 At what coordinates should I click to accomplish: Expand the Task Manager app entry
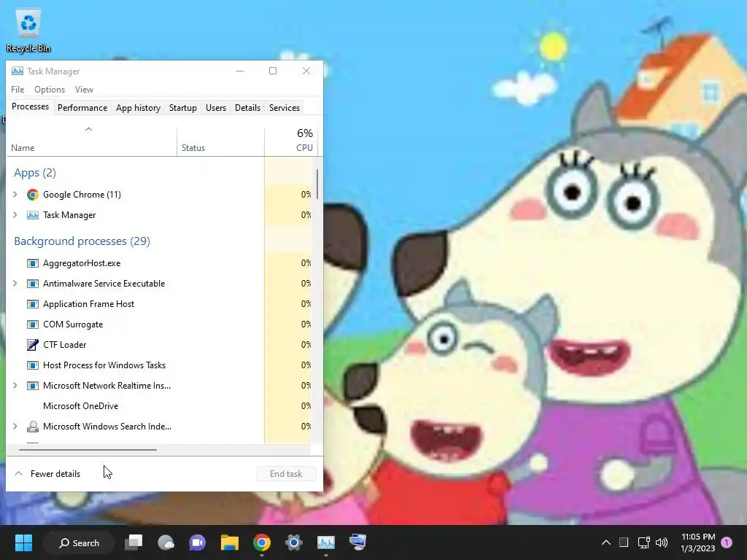(15, 215)
